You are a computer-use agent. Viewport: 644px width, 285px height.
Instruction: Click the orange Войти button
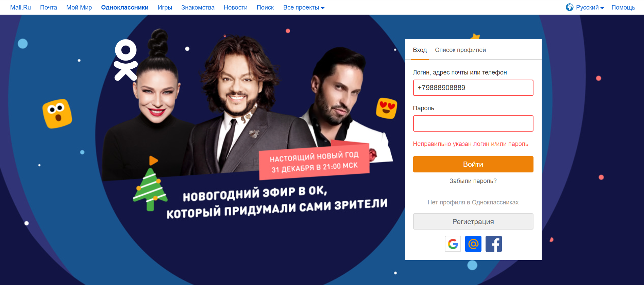pos(473,164)
